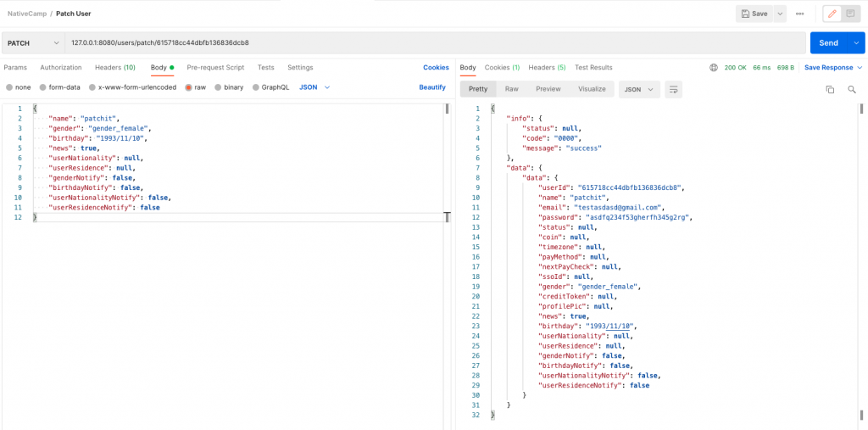The image size is (868, 430).
Task: Open the response Body tab
Action: 468,68
